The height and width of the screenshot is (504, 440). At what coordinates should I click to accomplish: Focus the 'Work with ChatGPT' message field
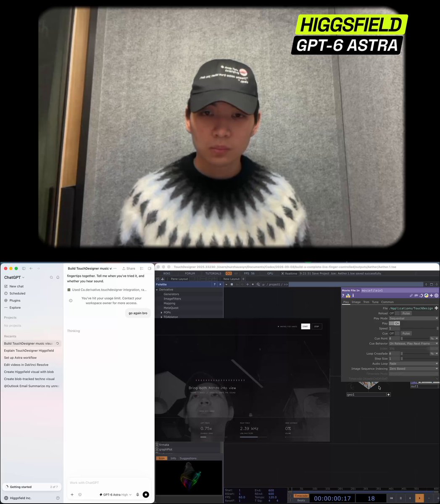[x=108, y=483]
